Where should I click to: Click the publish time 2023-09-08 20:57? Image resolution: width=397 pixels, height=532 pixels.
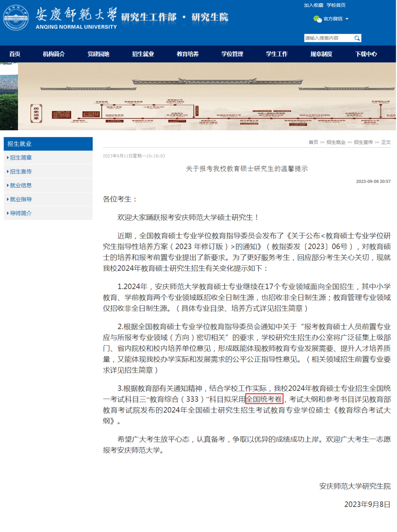click(x=373, y=181)
